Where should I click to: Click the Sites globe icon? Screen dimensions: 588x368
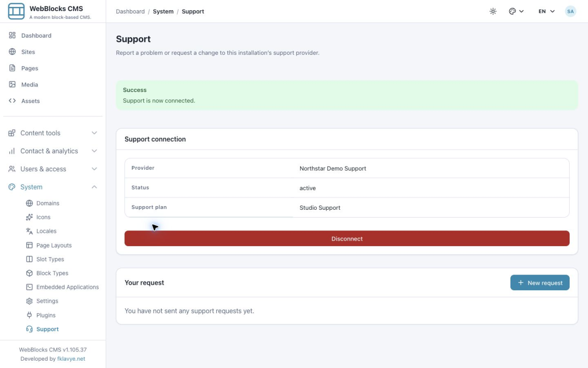click(12, 52)
